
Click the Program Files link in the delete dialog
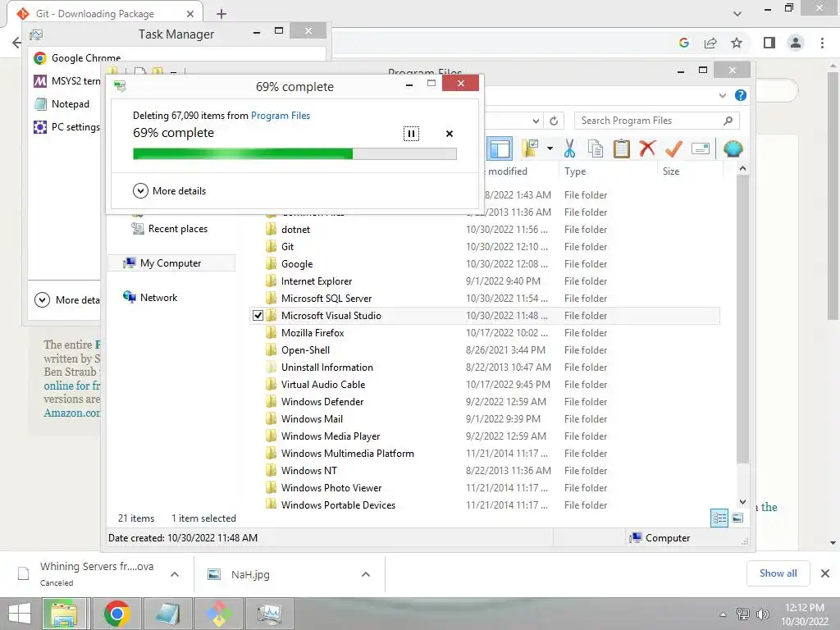281,115
